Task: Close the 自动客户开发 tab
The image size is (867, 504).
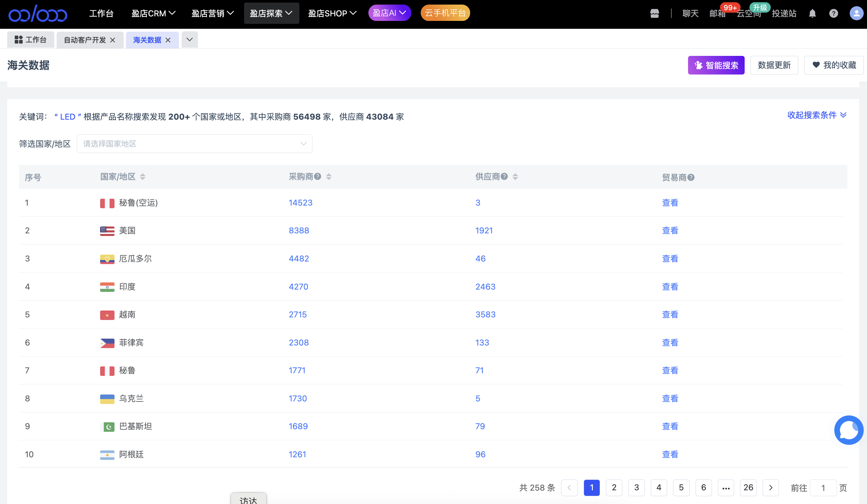Action: point(113,40)
